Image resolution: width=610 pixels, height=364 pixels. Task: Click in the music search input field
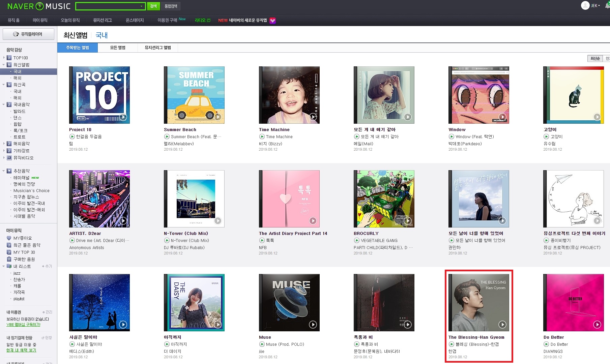[x=107, y=6]
